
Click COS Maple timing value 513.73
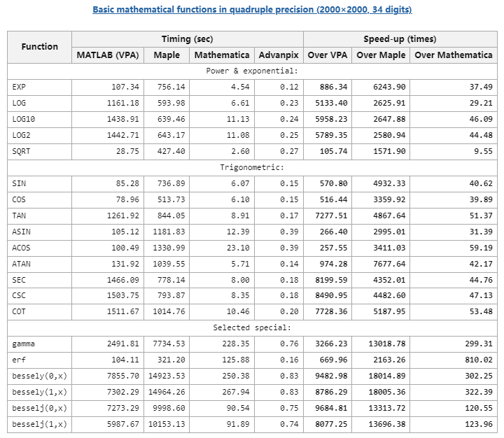point(171,199)
